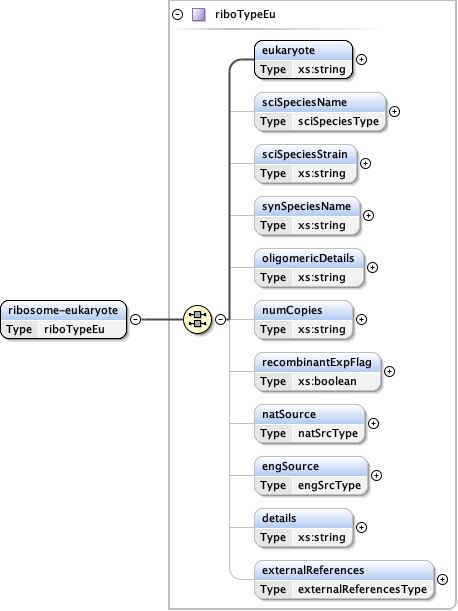
Task: Expand the engSource element
Action: tap(376, 475)
